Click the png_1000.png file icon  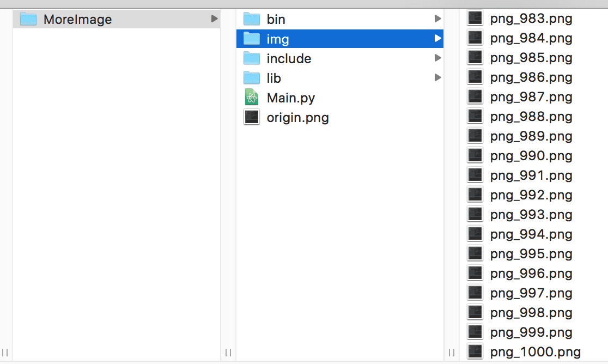[475, 351]
